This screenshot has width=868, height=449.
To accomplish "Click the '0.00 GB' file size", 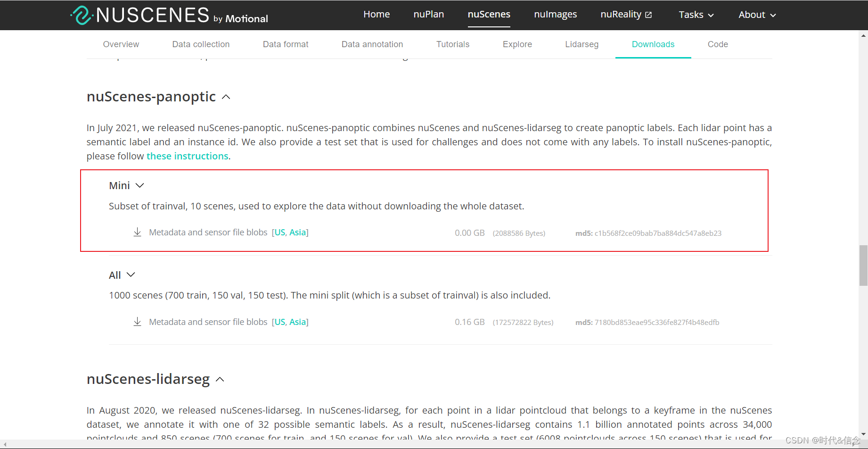I will coord(470,233).
